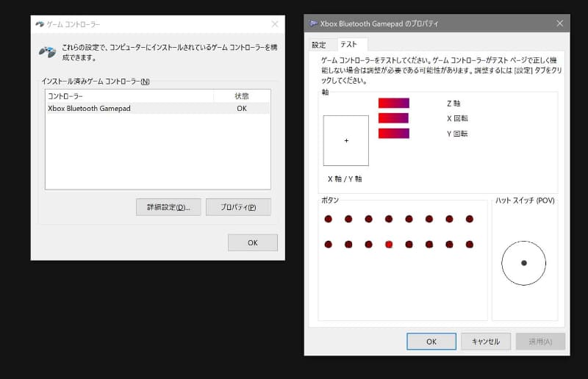Image resolution: width=588 pixels, height=379 pixels.
Task: Click キャンセル to cancel properties
Action: 486,342
